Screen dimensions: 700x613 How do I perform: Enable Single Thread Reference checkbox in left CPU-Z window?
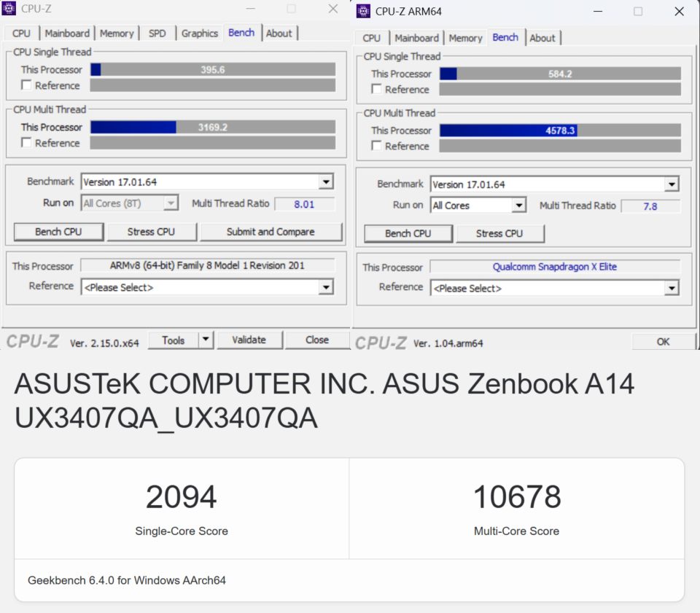pos(26,85)
